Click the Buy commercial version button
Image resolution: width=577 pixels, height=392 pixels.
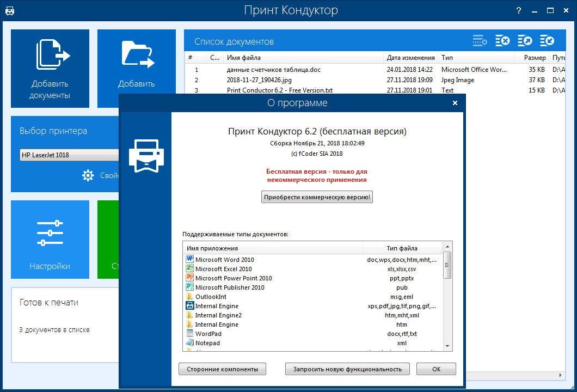click(x=317, y=197)
